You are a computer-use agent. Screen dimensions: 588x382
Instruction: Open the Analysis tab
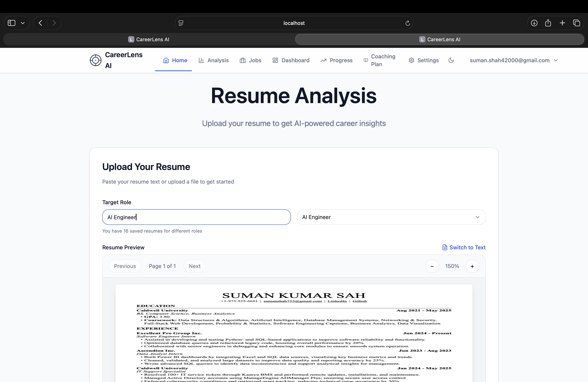[213, 60]
